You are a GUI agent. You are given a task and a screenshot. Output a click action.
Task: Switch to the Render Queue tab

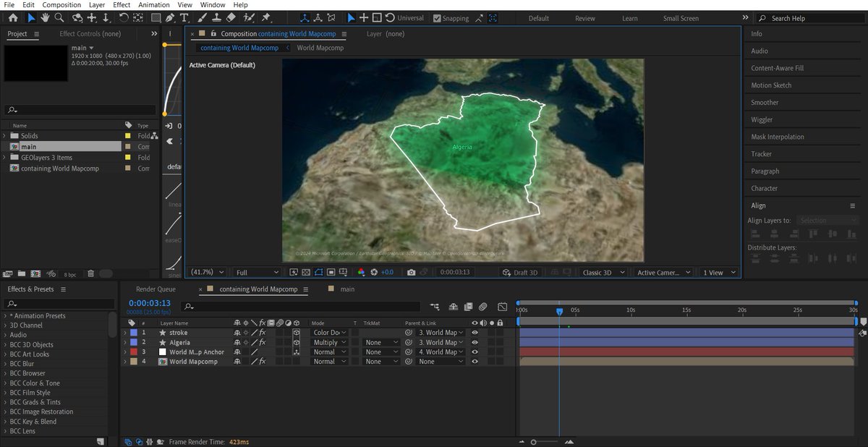pyautogui.click(x=156, y=289)
